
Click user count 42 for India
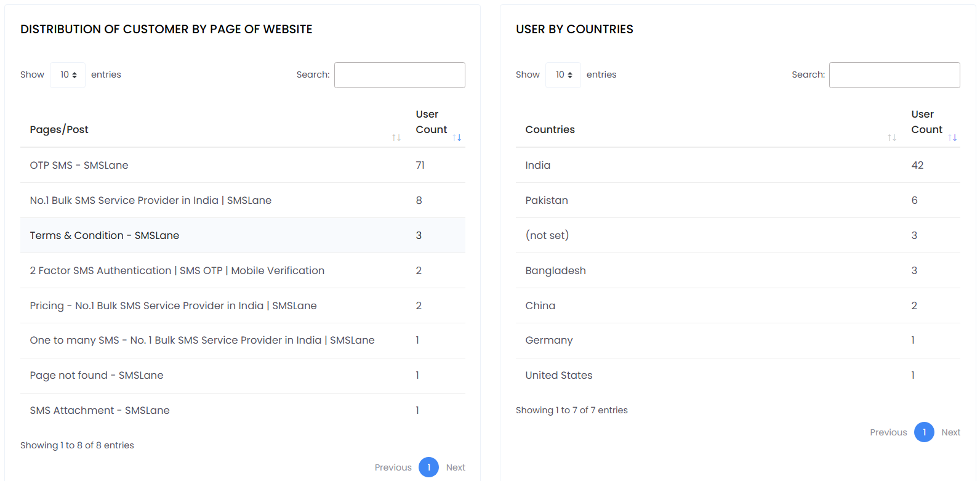coord(917,165)
